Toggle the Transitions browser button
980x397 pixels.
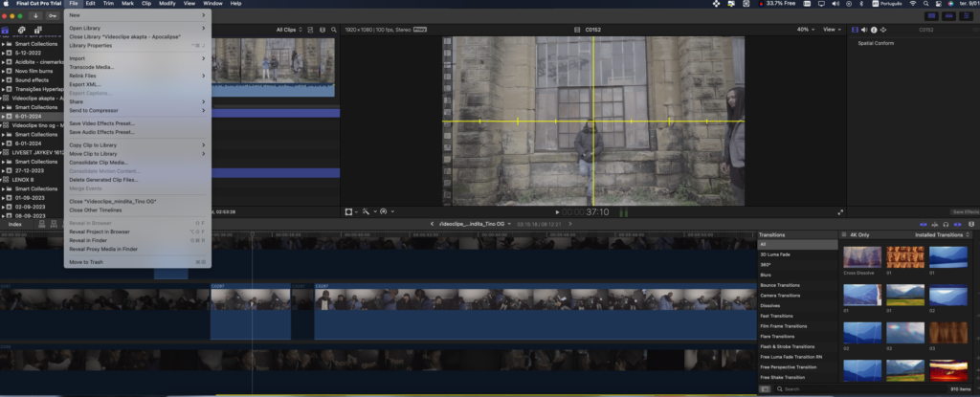pyautogui.click(x=971, y=224)
